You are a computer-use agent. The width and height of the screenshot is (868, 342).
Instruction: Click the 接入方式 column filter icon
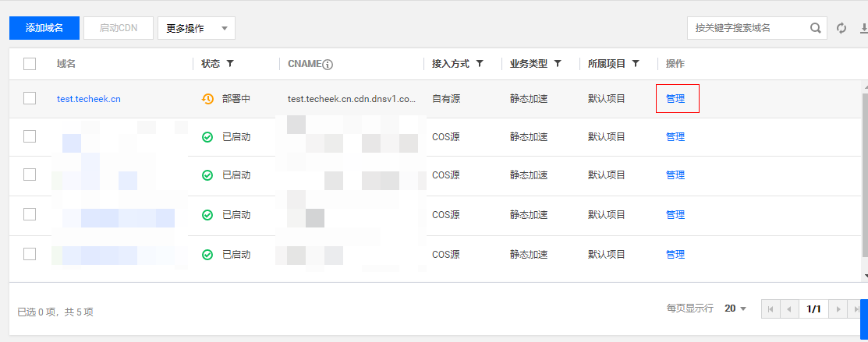[480, 64]
